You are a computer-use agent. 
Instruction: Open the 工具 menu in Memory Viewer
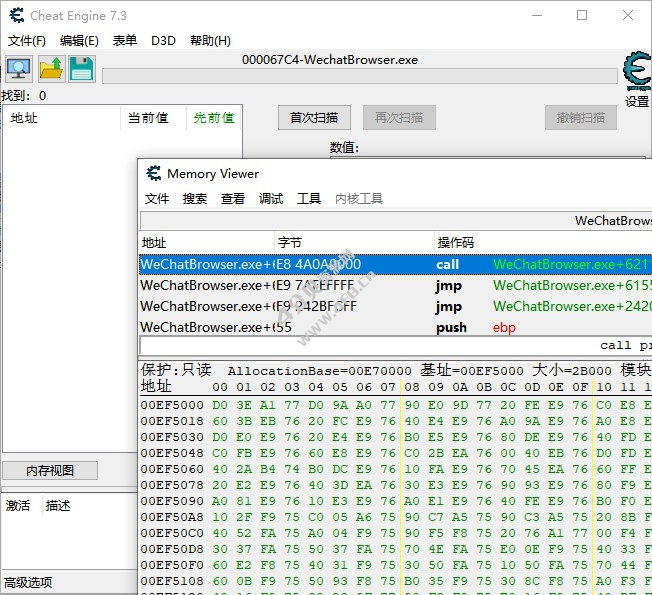pos(309,199)
